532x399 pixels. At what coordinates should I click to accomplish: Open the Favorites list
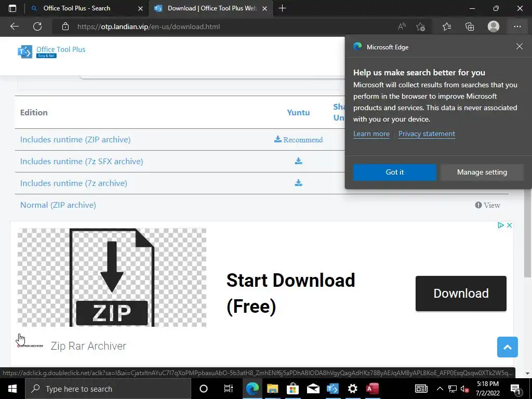[447, 26]
